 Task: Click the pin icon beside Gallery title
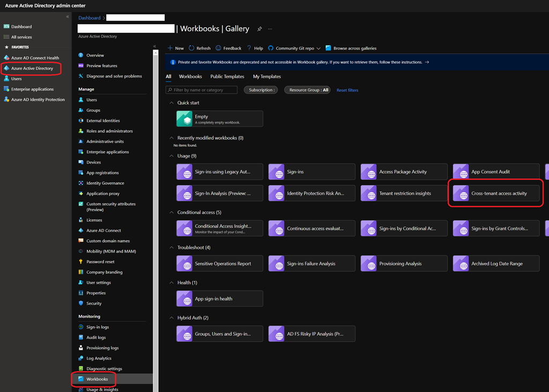coord(259,29)
